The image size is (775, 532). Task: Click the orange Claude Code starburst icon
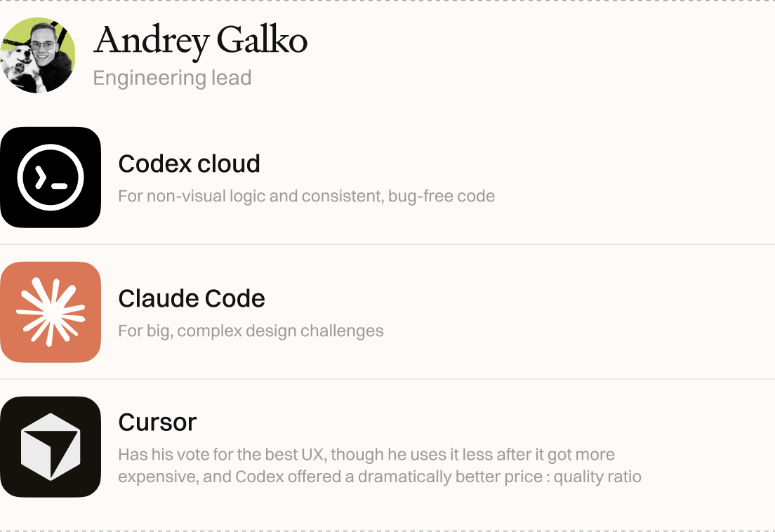[51, 312]
